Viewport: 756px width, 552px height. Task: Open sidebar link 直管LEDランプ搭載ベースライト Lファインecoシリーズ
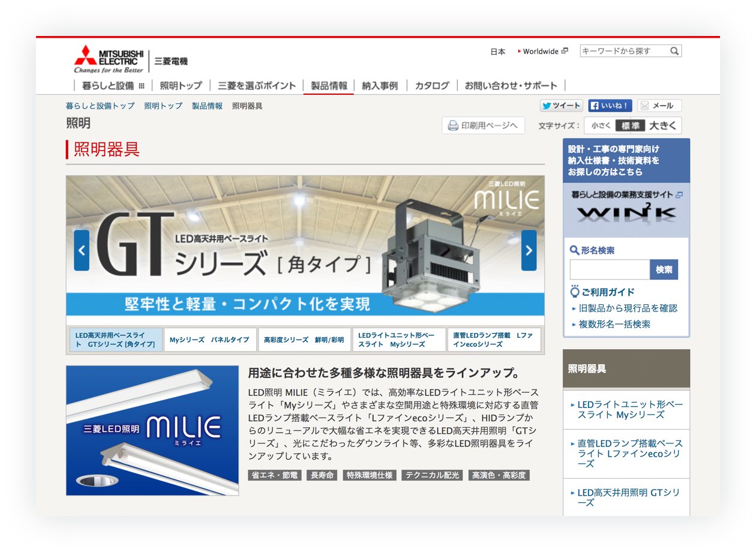pyautogui.click(x=630, y=454)
